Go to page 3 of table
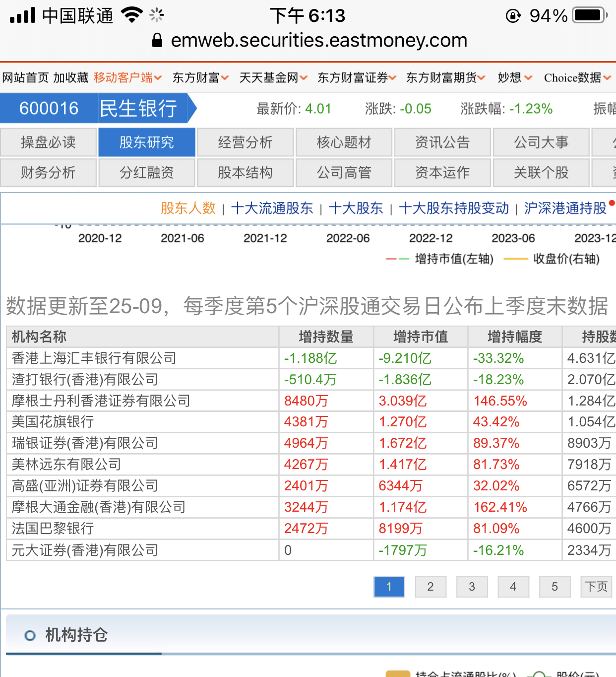616x677 pixels. [x=472, y=587]
